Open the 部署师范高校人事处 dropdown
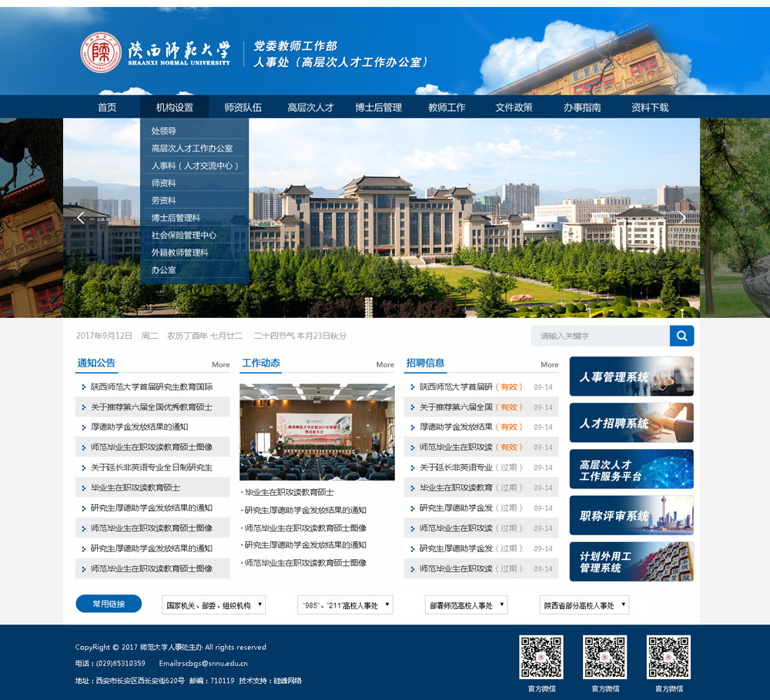Viewport: 770px width, 700px height. coord(466,605)
